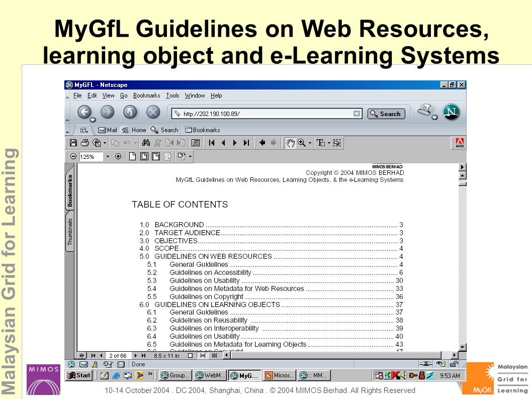
Task: Switch to the Thumbnails side tab
Action: (69, 232)
